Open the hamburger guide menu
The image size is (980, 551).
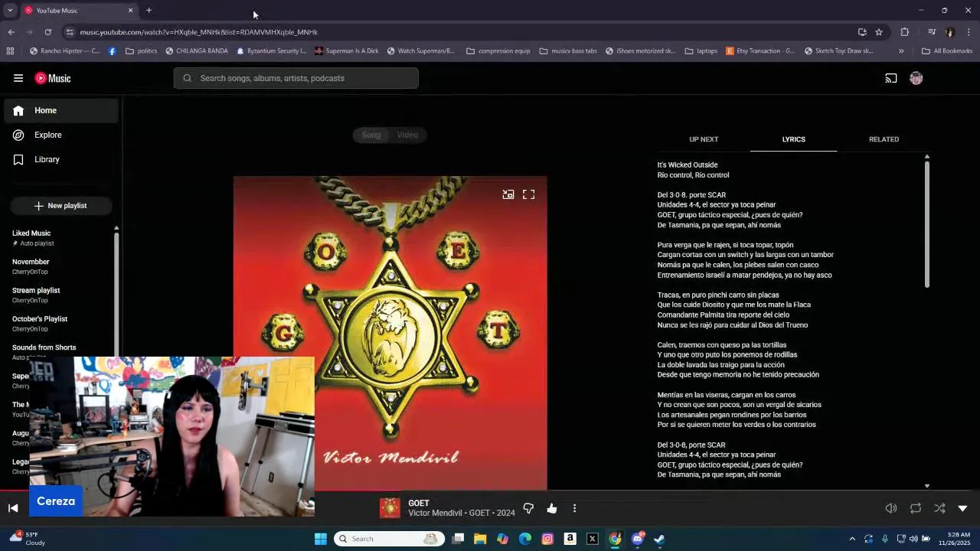(18, 78)
